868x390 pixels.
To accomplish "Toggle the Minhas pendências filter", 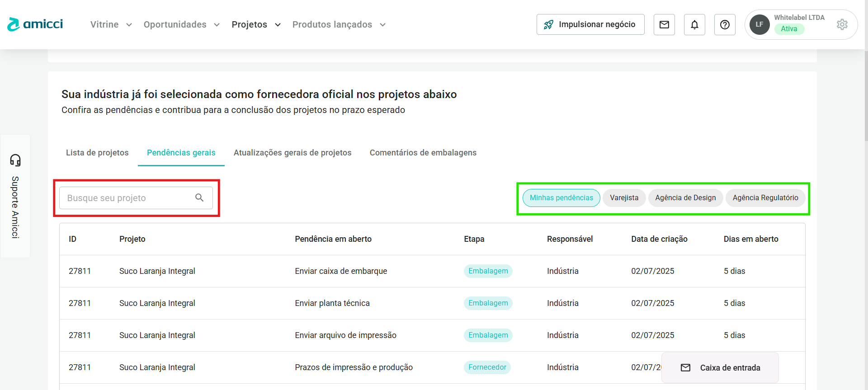I will coord(561,198).
